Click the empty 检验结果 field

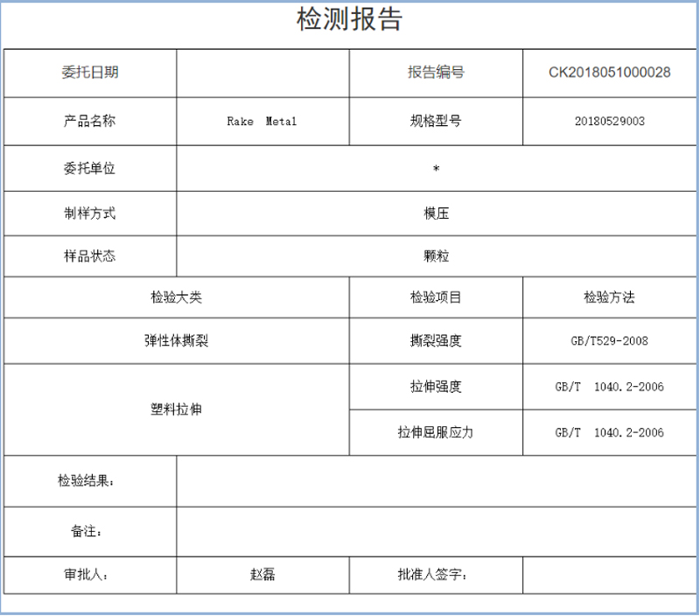pyautogui.click(x=436, y=481)
